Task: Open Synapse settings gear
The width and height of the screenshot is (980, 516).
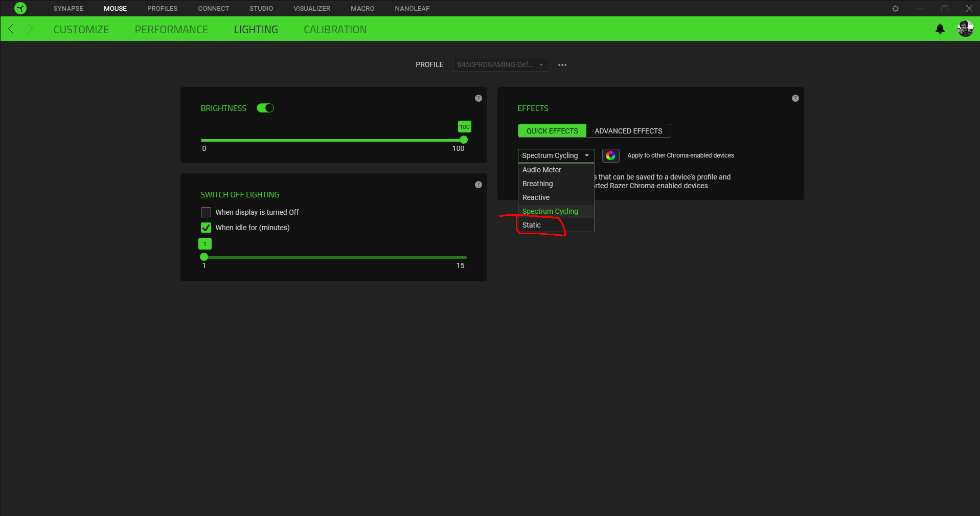Action: coord(896,9)
